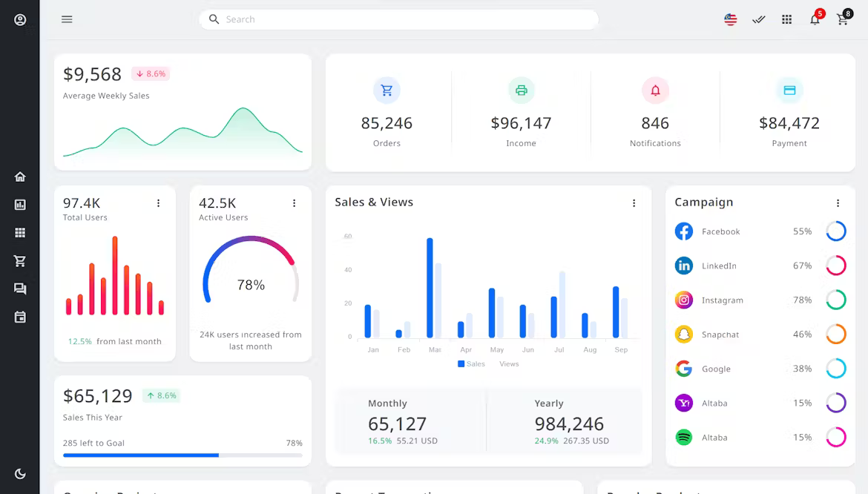Open Sales & Views options menu
Image resolution: width=868 pixels, height=494 pixels.
pyautogui.click(x=634, y=203)
